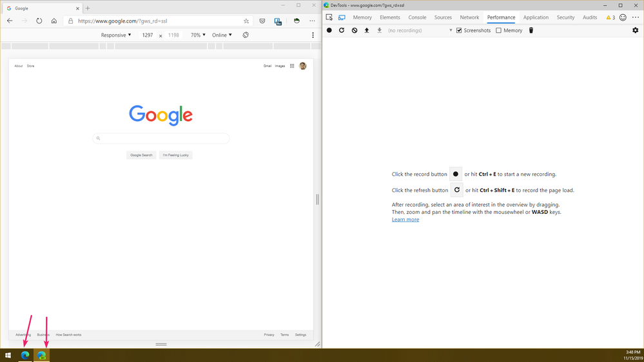This screenshot has width=644, height=362.
Task: Open the Online throttling dropdown
Action: (222, 35)
